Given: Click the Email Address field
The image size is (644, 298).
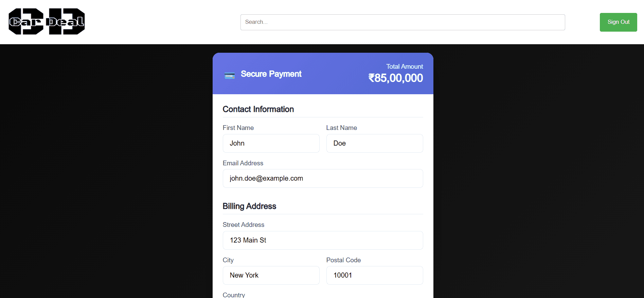Looking at the screenshot, I should [322, 178].
